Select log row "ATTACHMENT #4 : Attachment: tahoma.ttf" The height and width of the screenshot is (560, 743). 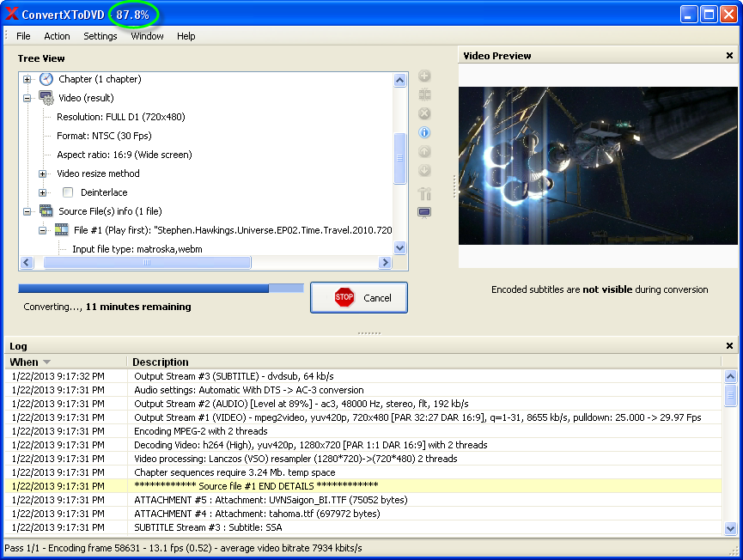[x=364, y=514]
